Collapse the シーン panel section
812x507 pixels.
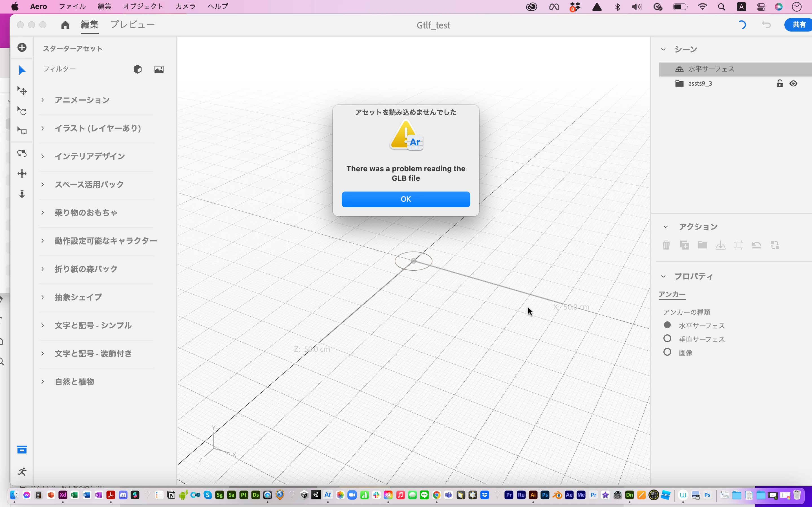click(x=663, y=49)
